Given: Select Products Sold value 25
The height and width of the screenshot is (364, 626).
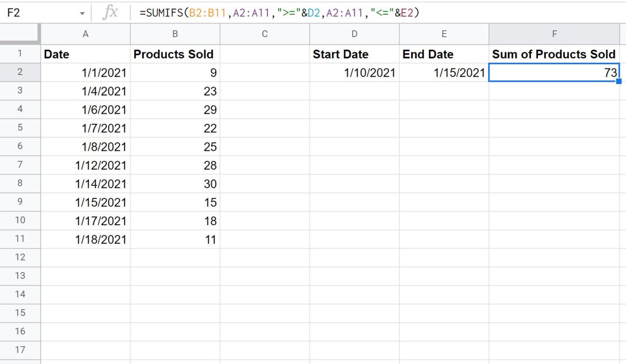Looking at the screenshot, I should 175,146.
